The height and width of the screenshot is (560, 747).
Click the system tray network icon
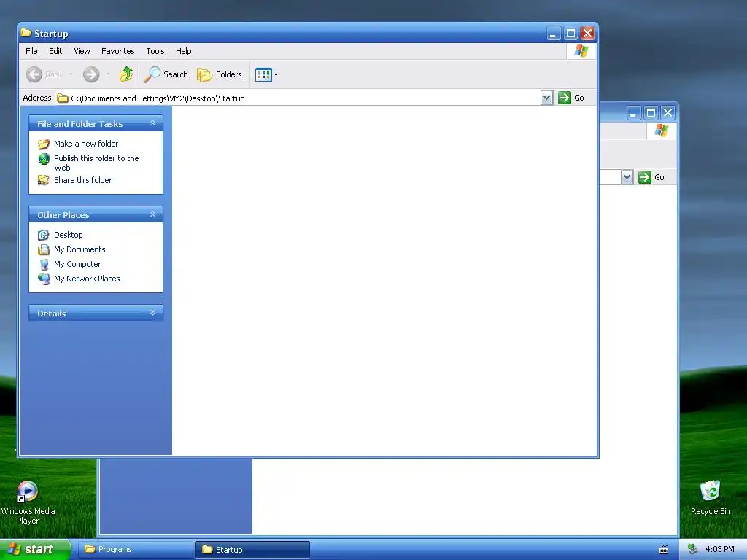[693, 550]
